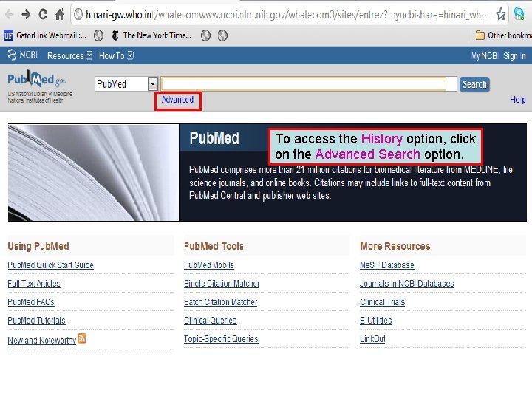The height and width of the screenshot is (399, 532).
Task: Open PubMed FAQs link
Action: 31,301
